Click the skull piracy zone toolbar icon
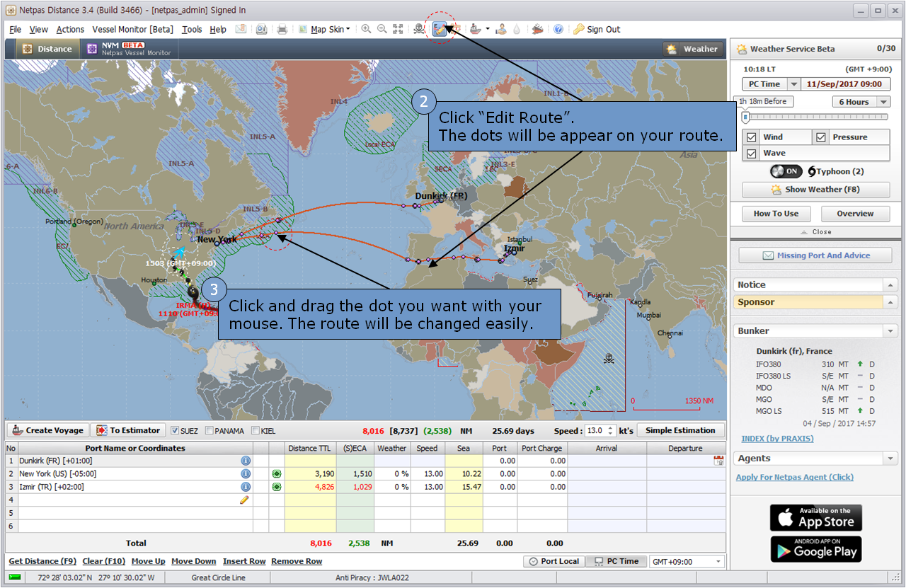 pyautogui.click(x=420, y=29)
